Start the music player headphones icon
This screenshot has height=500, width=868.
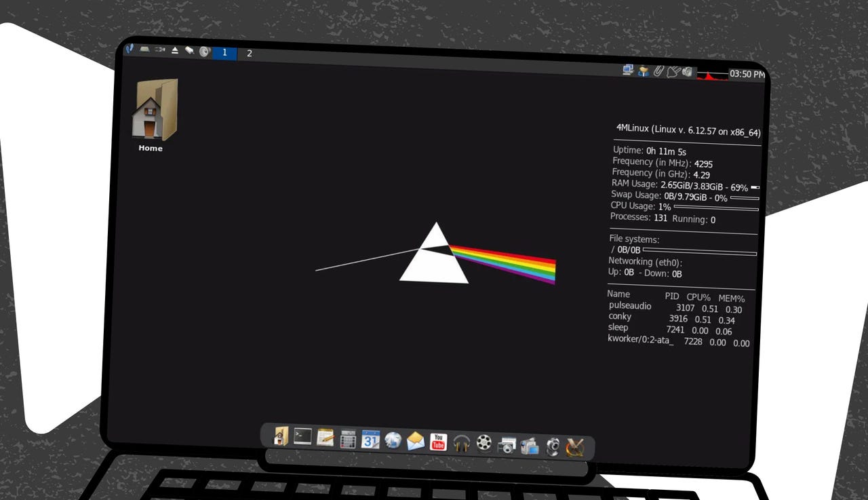[460, 442]
